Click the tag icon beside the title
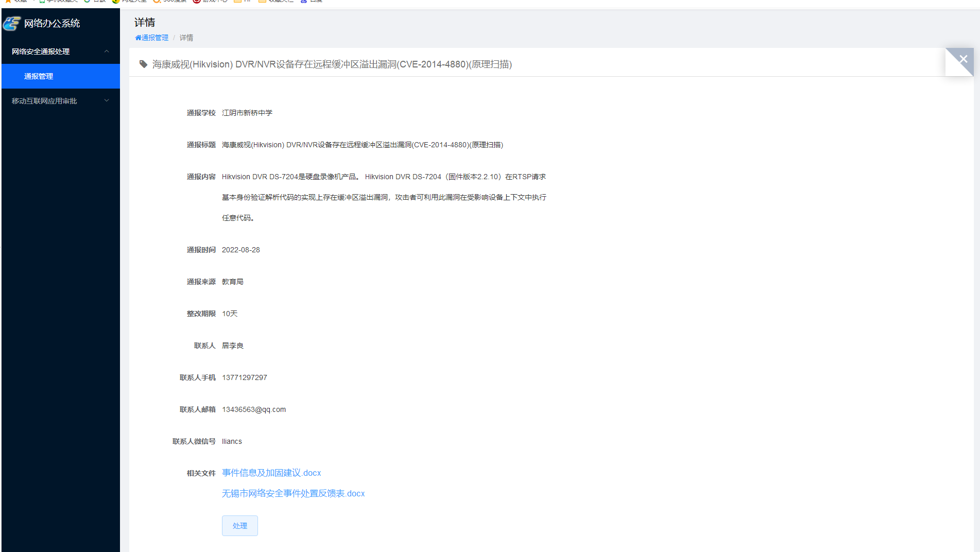 143,64
